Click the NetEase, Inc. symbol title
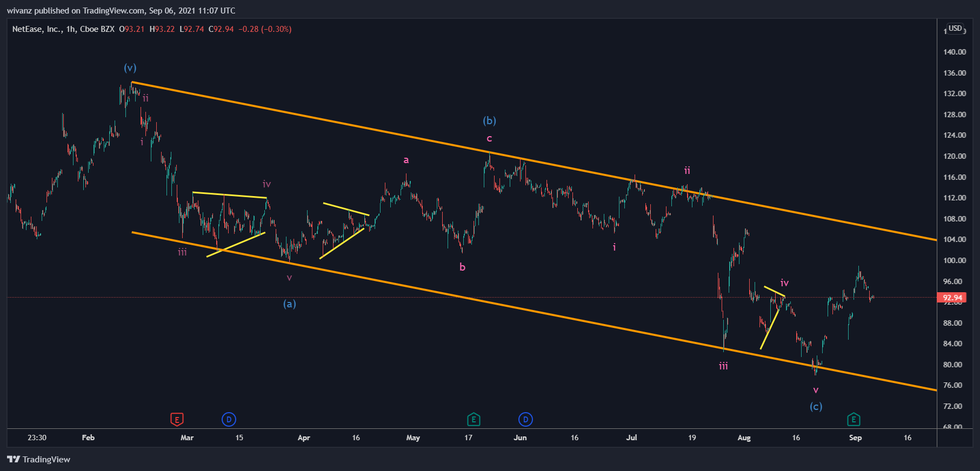Viewport: 980px width, 471px height. click(37, 29)
